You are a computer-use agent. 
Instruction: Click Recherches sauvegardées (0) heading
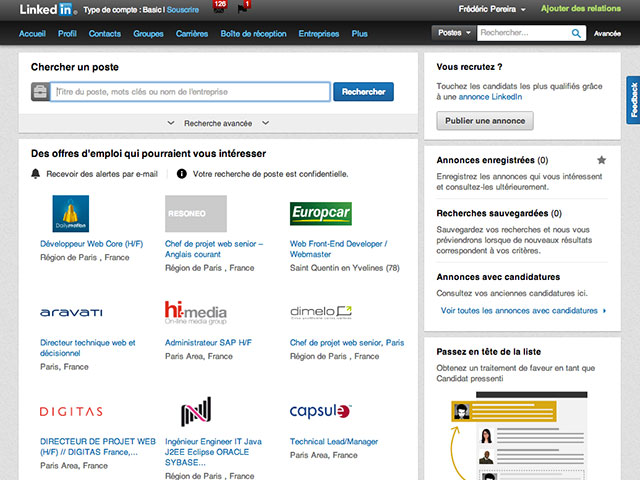pyautogui.click(x=499, y=213)
